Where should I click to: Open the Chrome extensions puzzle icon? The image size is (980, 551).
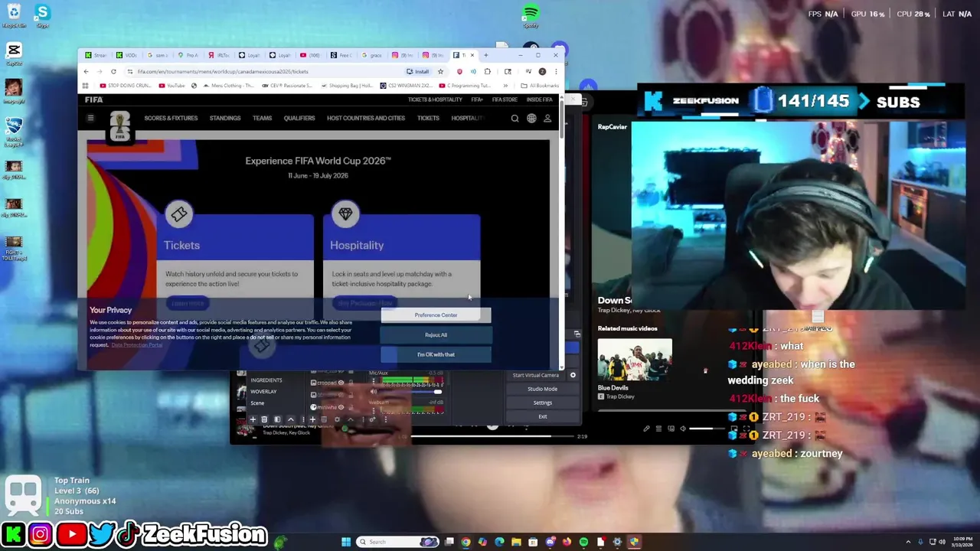487,71
